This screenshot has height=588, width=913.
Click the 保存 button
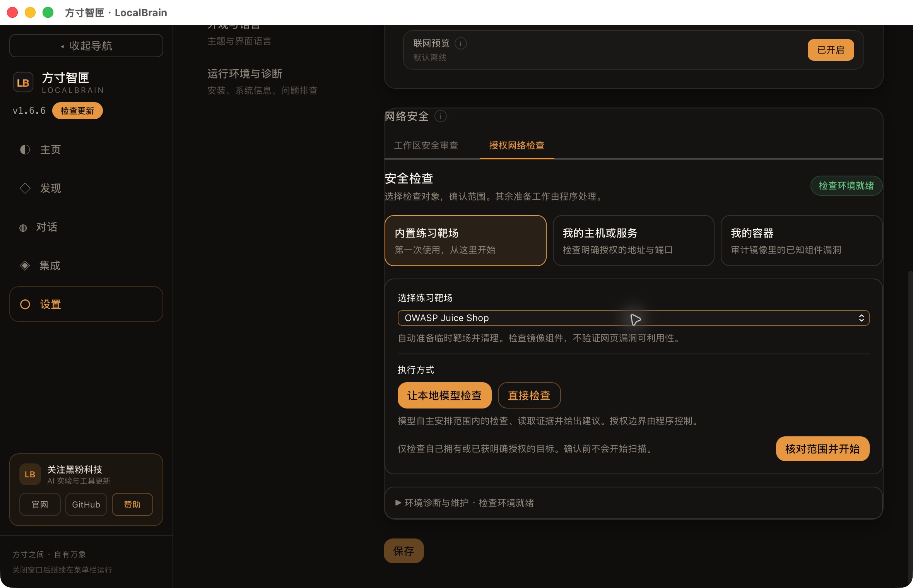click(x=403, y=551)
